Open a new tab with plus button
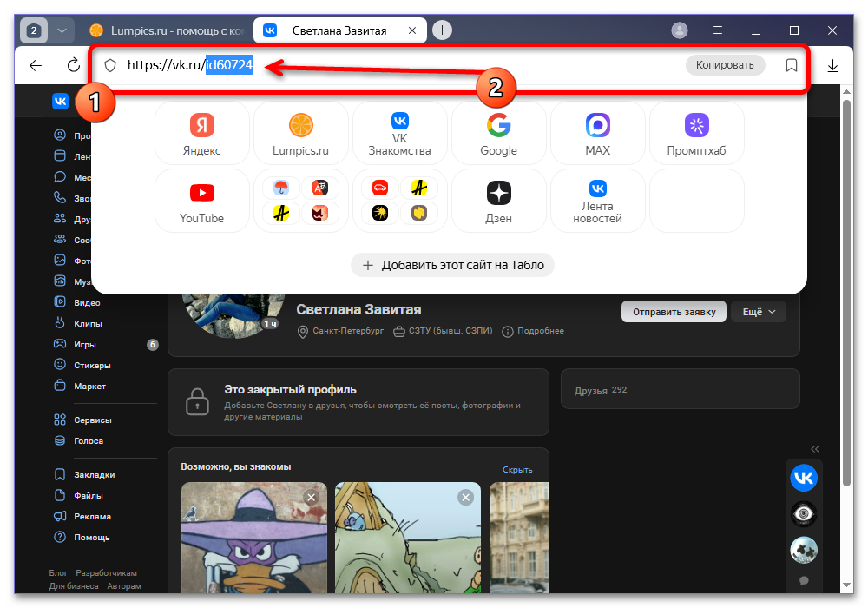Screen dimensions: 868x608 click(x=442, y=30)
